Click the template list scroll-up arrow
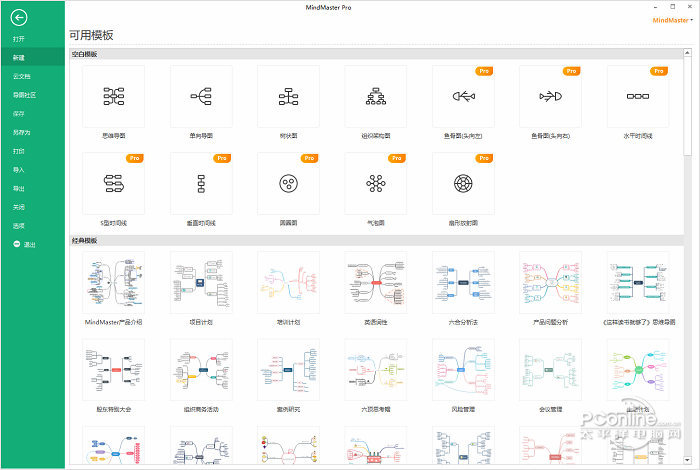The width and height of the screenshot is (700, 470). click(x=687, y=53)
